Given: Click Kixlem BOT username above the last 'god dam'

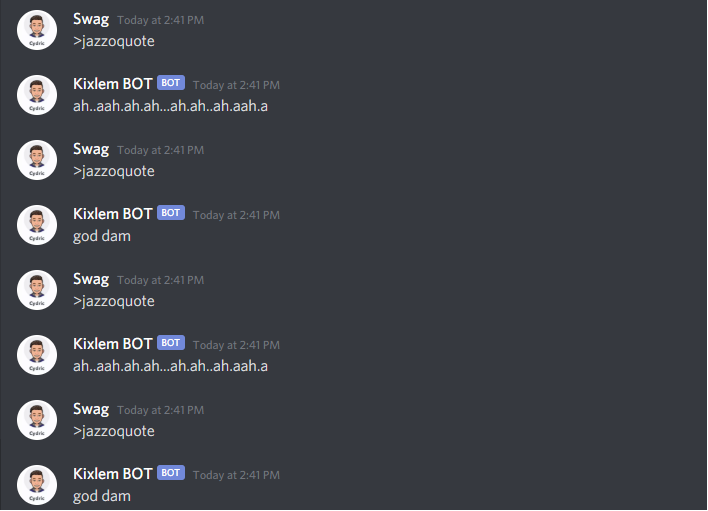Looking at the screenshot, I should click(x=112, y=474).
